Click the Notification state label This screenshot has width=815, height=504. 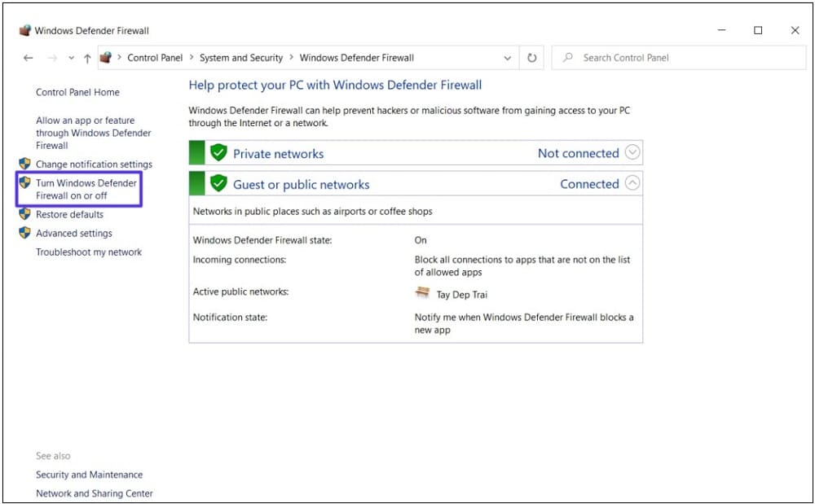tap(230, 318)
